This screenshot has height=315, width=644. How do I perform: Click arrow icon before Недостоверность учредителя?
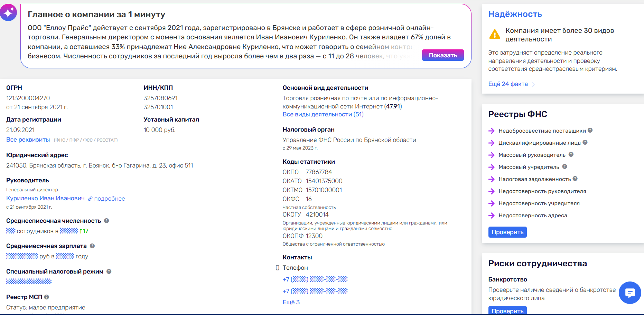(x=492, y=203)
